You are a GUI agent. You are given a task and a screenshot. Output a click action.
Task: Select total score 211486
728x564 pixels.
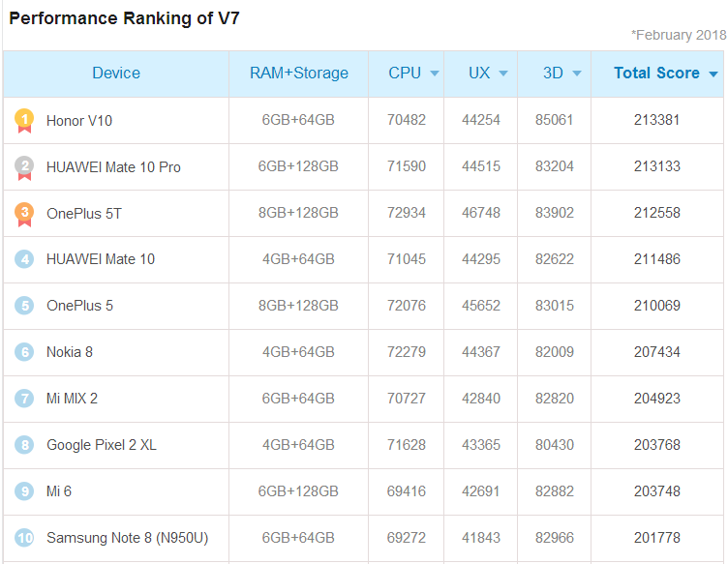pyautogui.click(x=657, y=259)
